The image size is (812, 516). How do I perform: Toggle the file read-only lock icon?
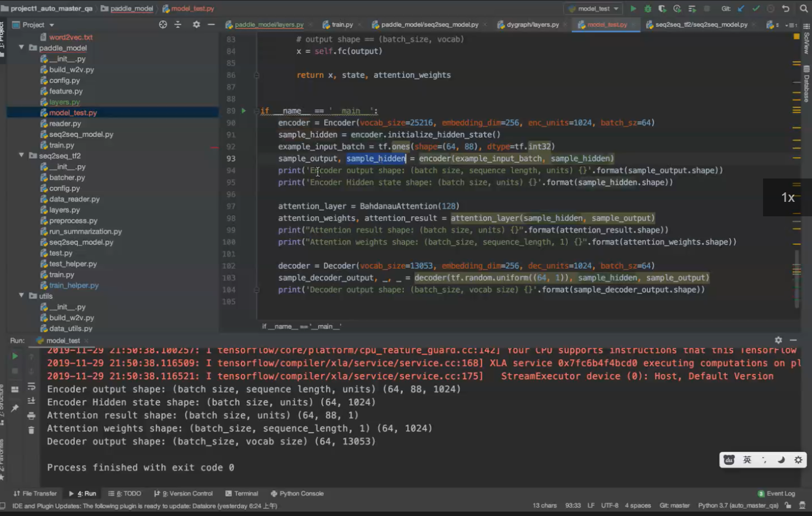(x=788, y=505)
